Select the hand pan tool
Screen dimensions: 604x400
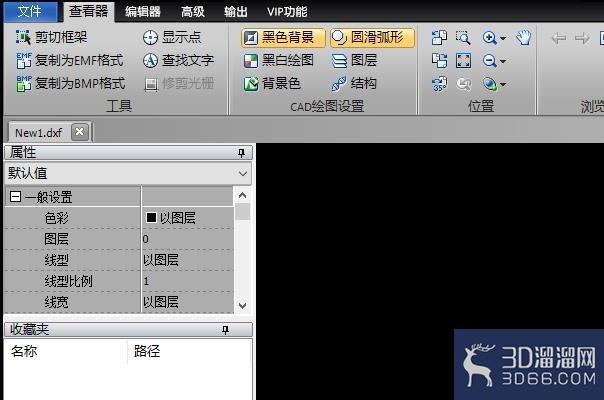524,38
